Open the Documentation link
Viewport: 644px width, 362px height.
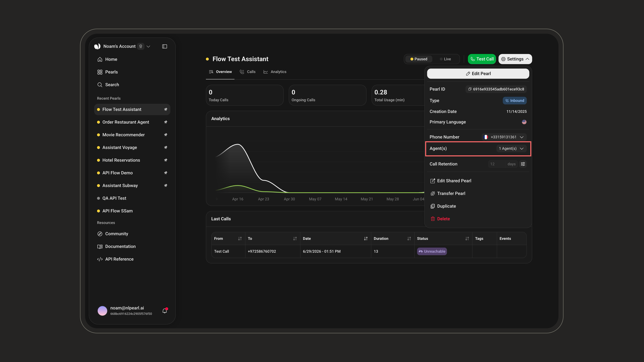(132, 247)
